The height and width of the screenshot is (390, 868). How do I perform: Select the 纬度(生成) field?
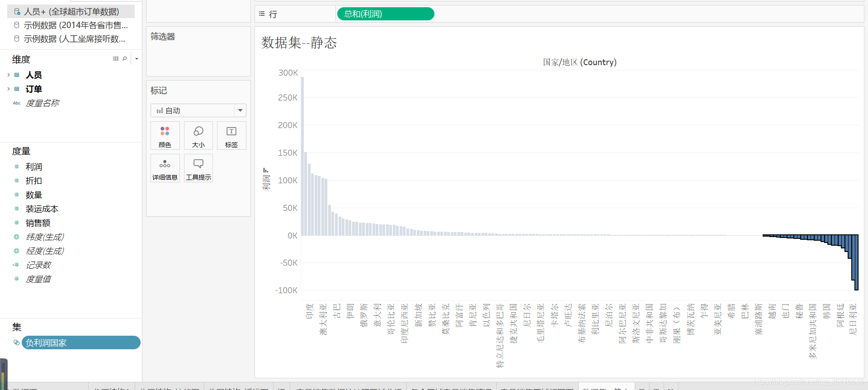45,237
